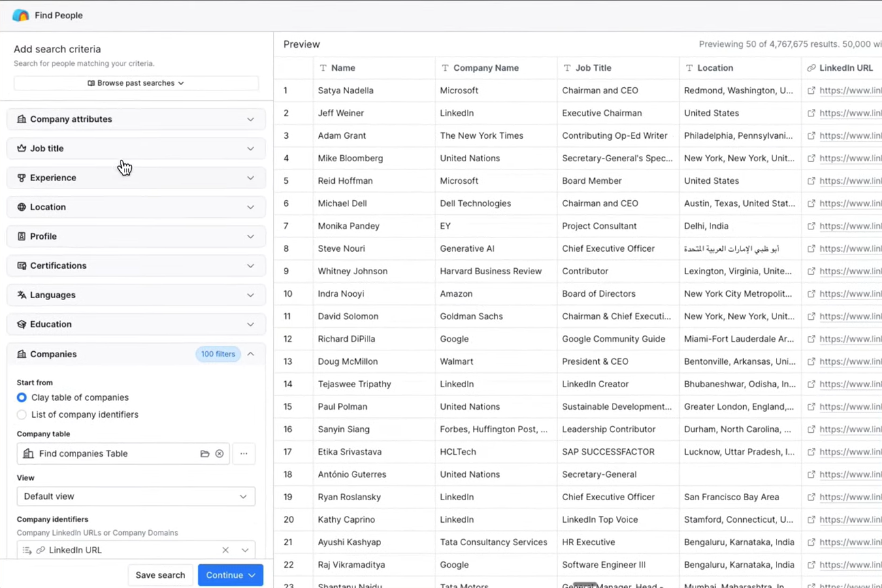Open Jeff Weiner's LinkedIn external link icon
Screen dimensions: 882x588
[811, 113]
